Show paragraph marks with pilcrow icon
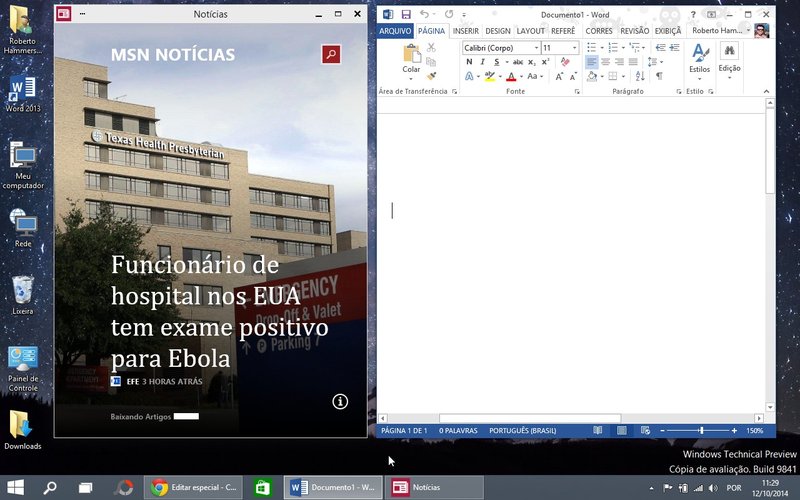This screenshot has height=500, width=800. pyautogui.click(x=659, y=76)
